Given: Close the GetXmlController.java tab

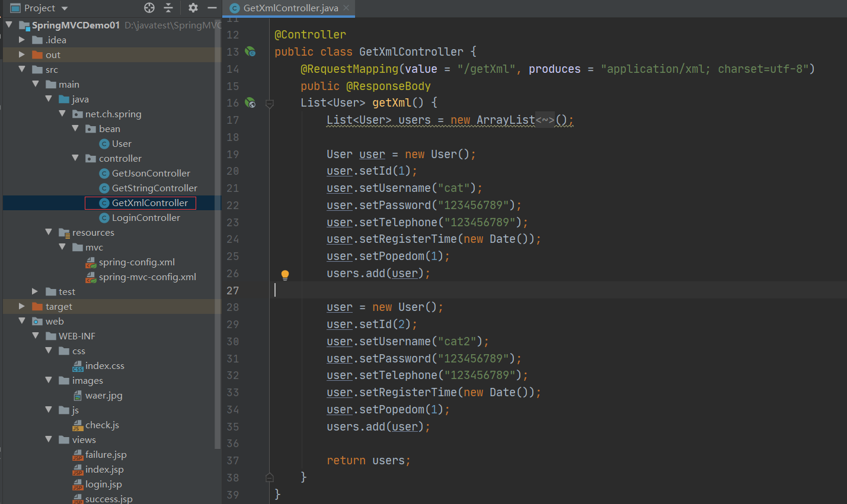Looking at the screenshot, I should tap(346, 8).
